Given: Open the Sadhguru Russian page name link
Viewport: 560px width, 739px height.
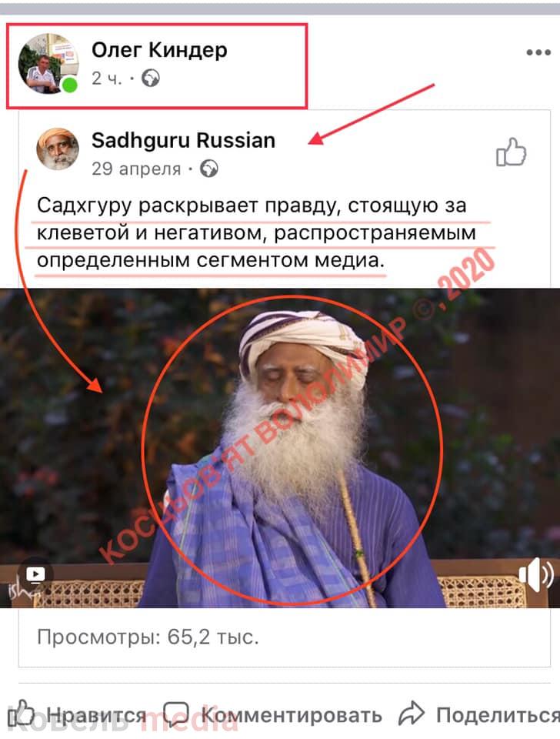Looking at the screenshot, I should pos(183,140).
